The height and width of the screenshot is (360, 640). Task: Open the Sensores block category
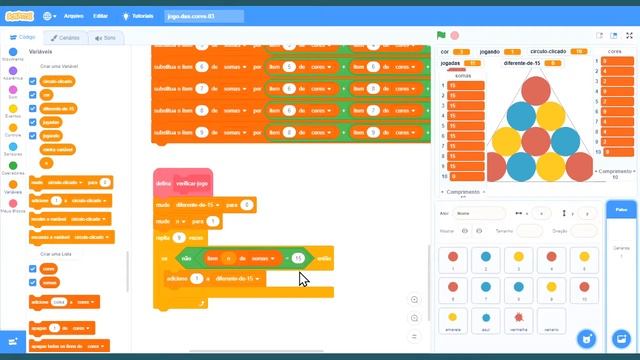click(13, 149)
